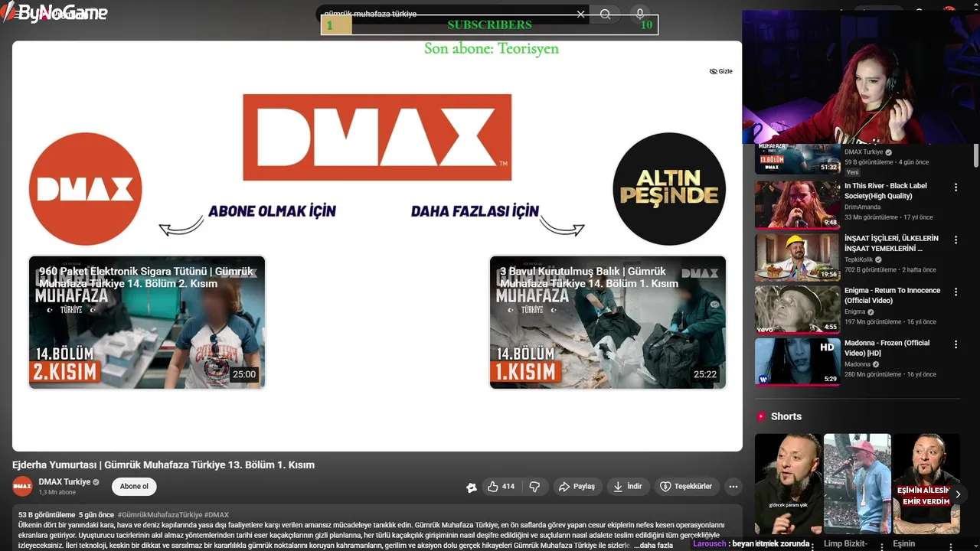Open the DMAX Turkiye channel name link

coord(64,482)
